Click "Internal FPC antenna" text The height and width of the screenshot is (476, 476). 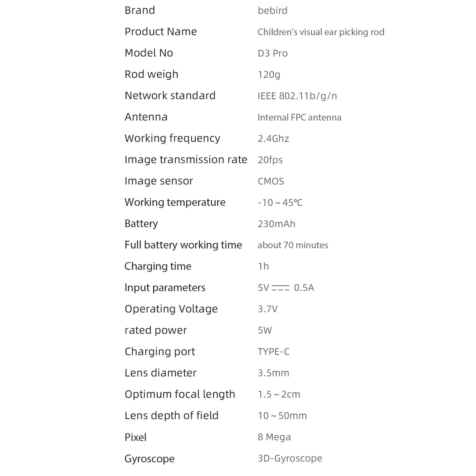(299, 117)
